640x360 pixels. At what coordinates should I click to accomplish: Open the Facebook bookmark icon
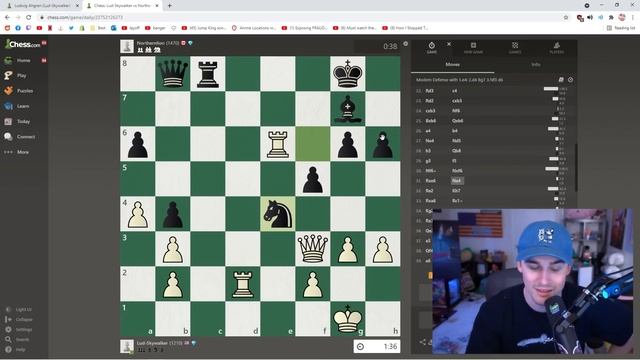pyautogui.click(x=18, y=28)
